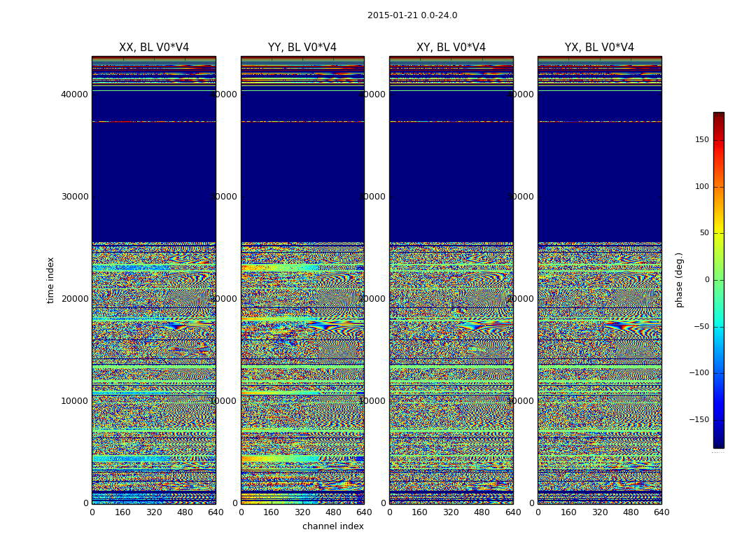Click the 160 channel tick under XX plot
Viewport: 735px width, 560px height.
[x=122, y=512]
